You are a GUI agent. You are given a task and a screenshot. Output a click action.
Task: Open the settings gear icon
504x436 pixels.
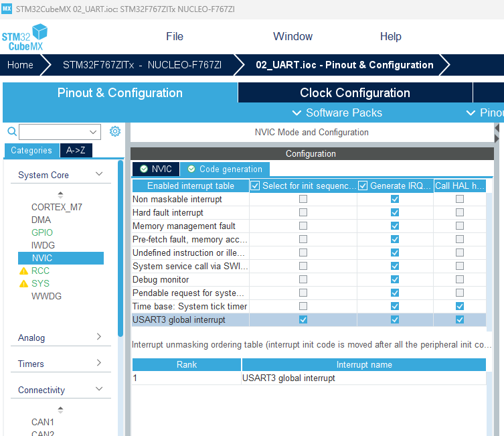[114, 131]
